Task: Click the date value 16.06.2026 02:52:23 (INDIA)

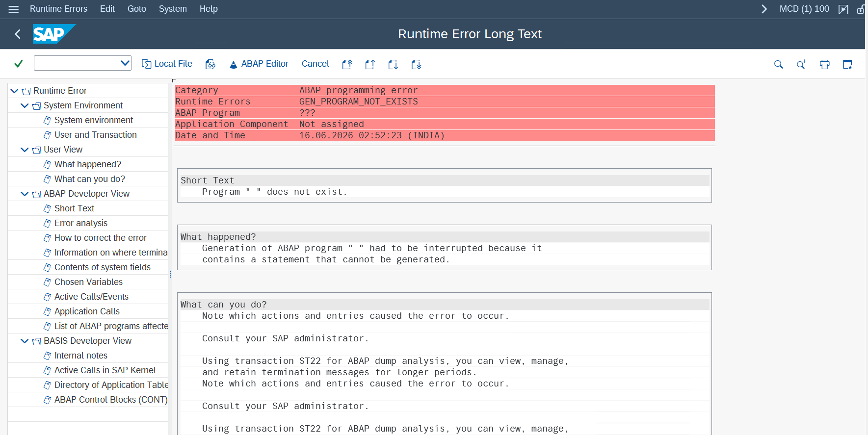Action: [x=372, y=135]
